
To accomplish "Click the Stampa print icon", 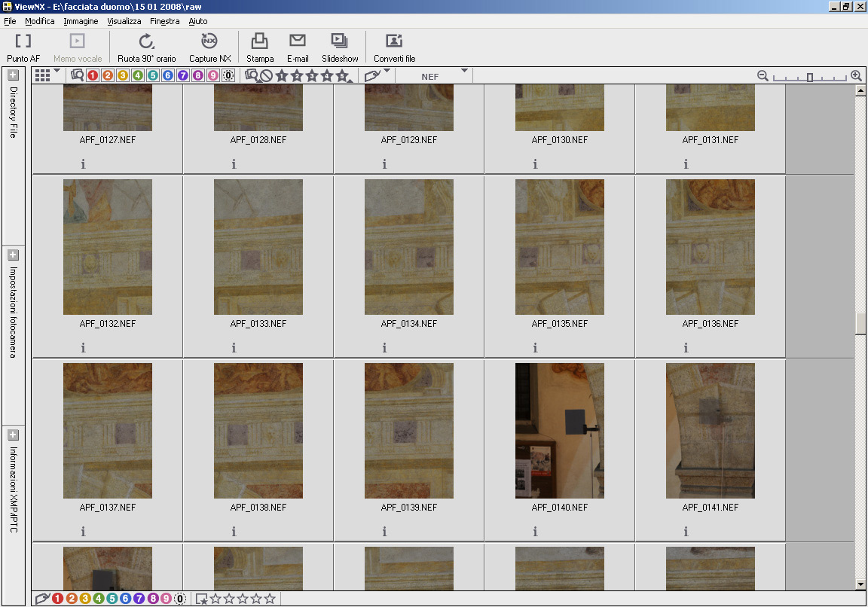I will pyautogui.click(x=260, y=41).
